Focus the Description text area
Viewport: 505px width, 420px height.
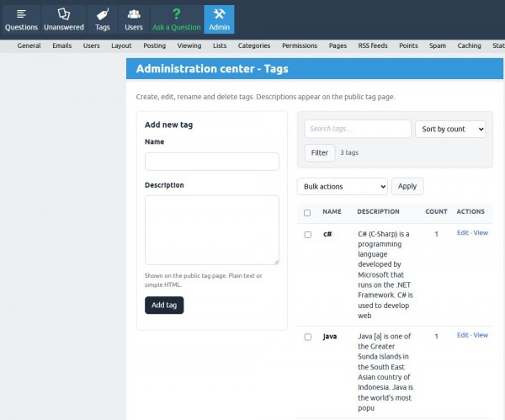(x=212, y=230)
